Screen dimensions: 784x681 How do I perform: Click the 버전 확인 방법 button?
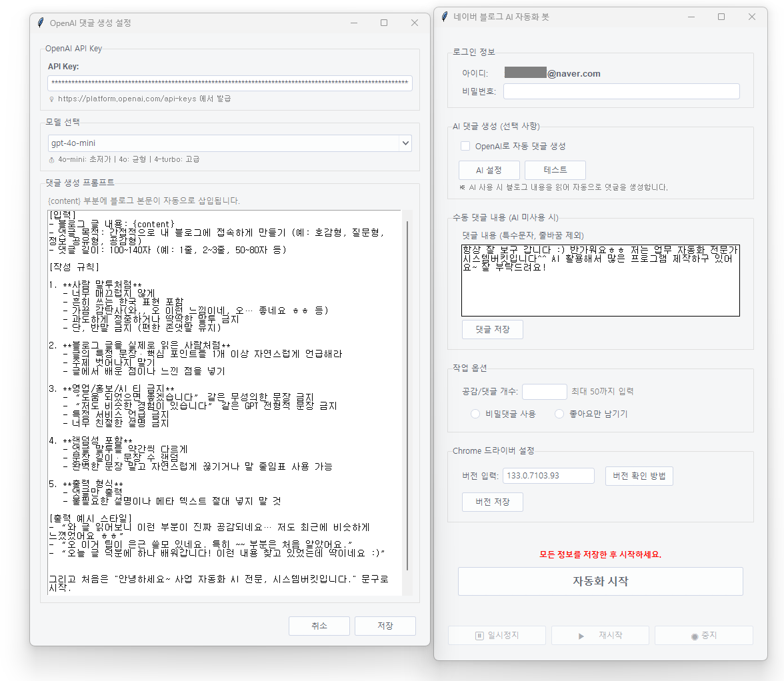639,476
